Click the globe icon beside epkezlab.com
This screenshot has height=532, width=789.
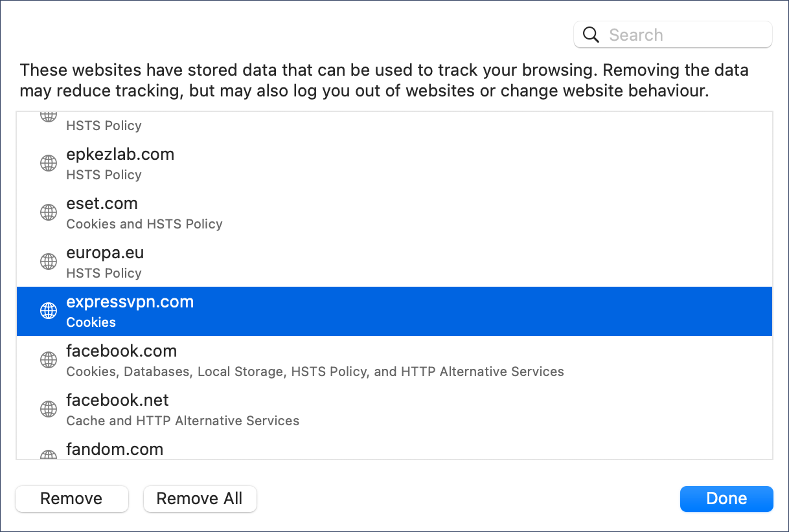(49, 163)
